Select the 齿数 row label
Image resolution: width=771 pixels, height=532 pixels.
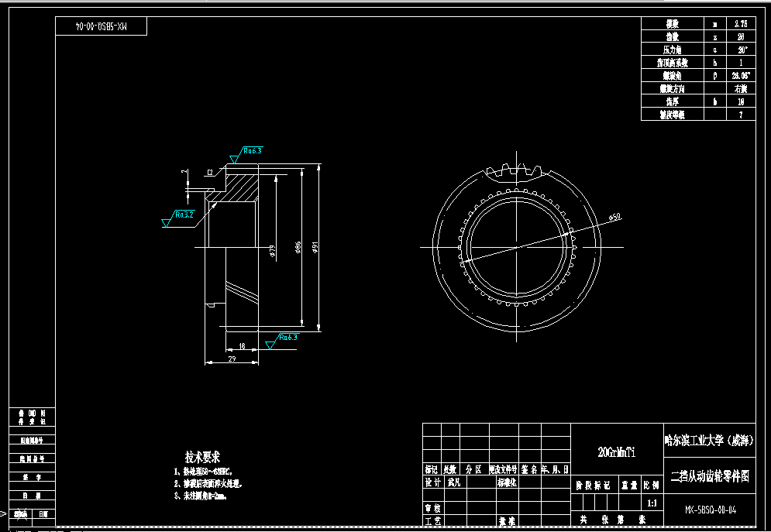tap(672, 37)
